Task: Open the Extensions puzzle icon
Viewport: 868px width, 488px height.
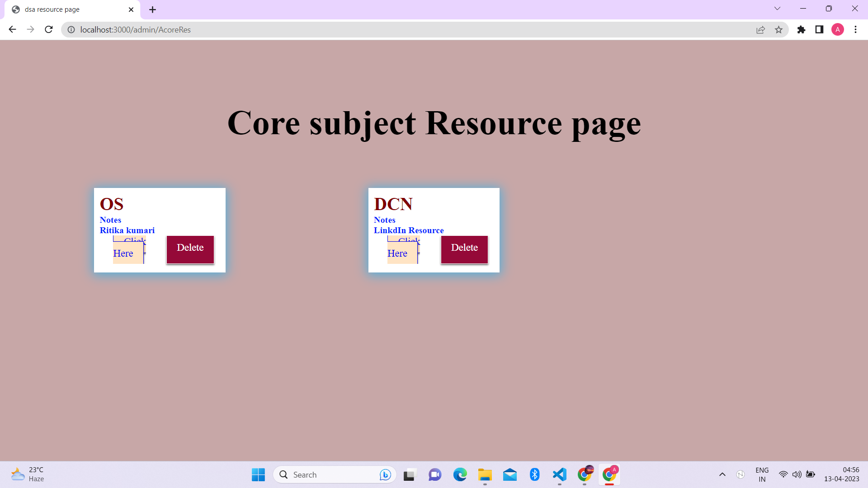Action: click(801, 29)
